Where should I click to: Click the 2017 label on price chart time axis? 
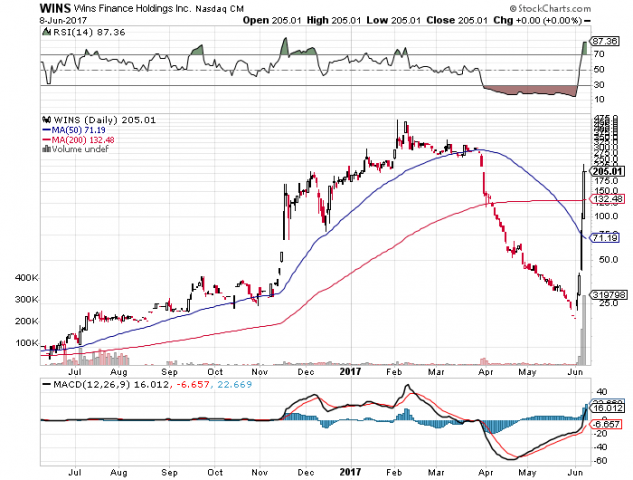tap(350, 371)
